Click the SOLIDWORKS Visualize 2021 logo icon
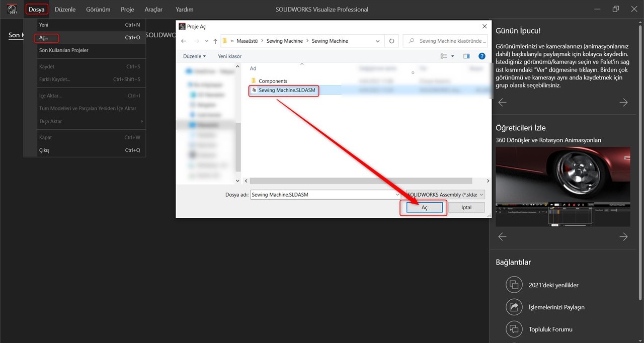This screenshot has width=644, height=343. point(13,9)
